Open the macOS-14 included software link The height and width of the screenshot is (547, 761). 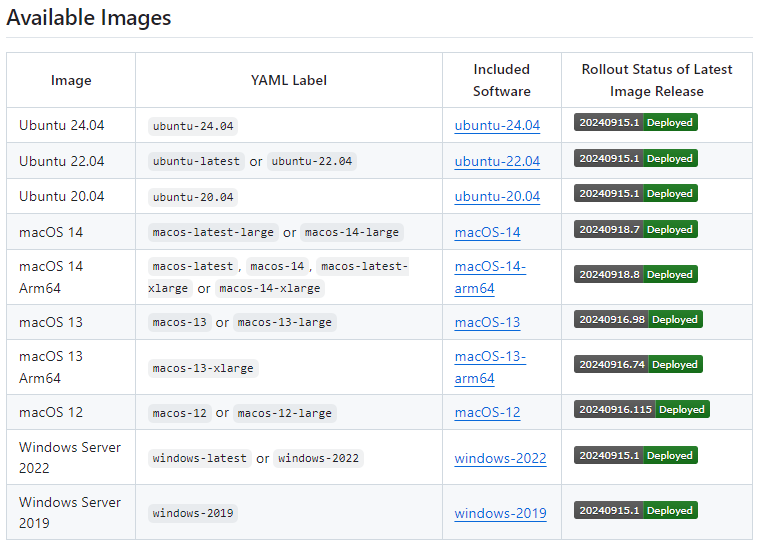pos(487,232)
